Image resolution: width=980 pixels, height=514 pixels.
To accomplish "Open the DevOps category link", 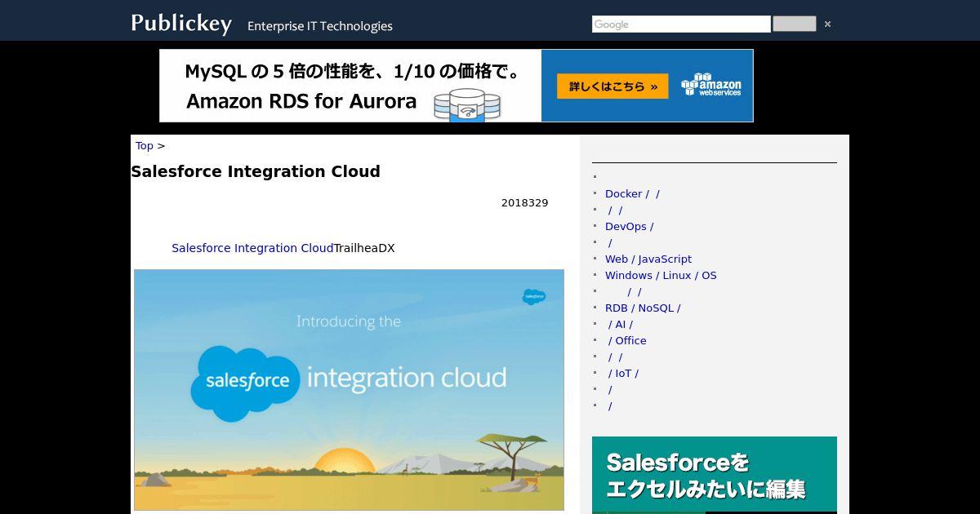I will [629, 226].
